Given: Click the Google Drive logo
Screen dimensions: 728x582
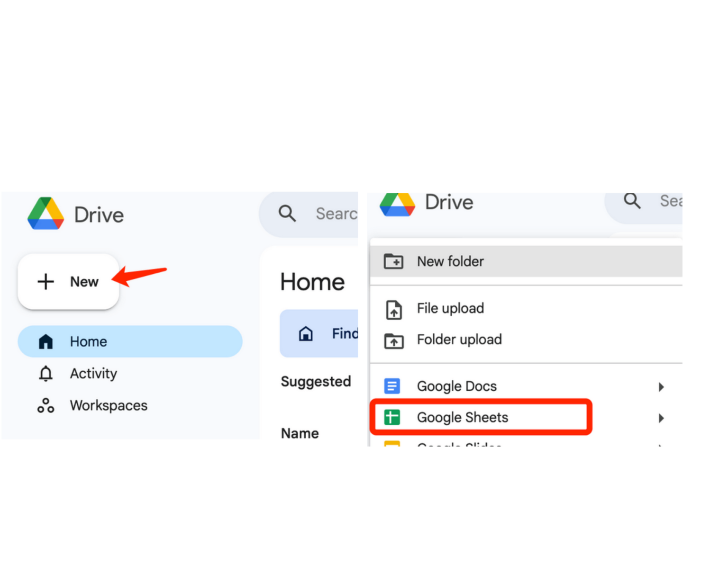Looking at the screenshot, I should pos(45,215).
